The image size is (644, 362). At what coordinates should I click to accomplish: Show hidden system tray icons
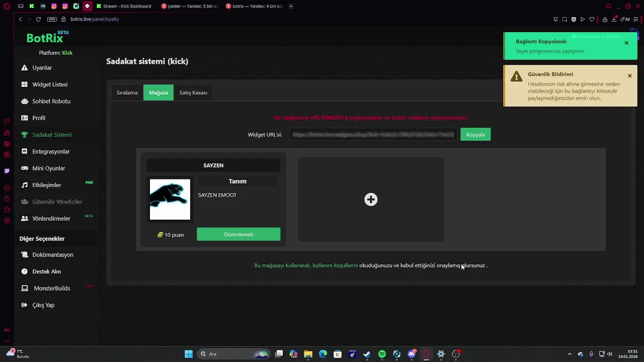[x=570, y=354]
